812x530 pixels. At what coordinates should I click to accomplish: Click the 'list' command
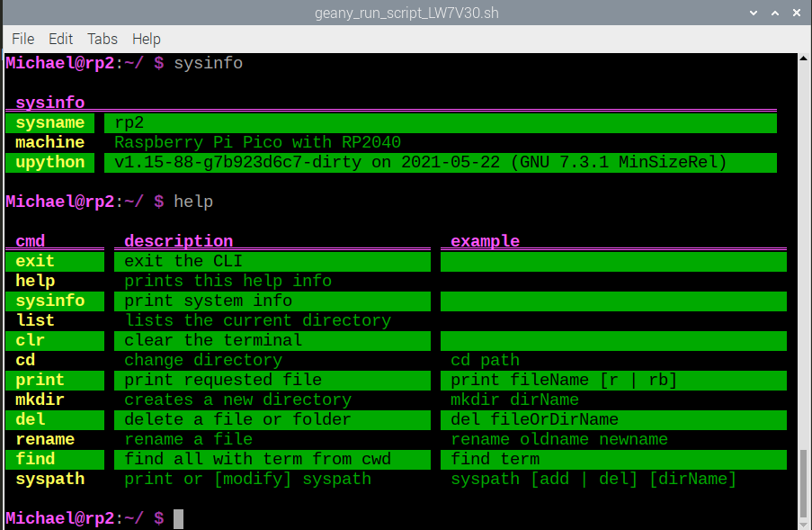coord(35,320)
